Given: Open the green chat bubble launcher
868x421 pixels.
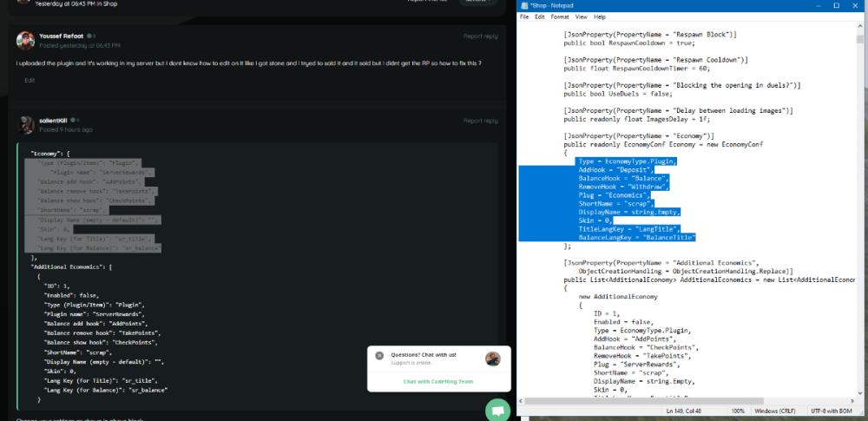Looking at the screenshot, I should tap(497, 410).
